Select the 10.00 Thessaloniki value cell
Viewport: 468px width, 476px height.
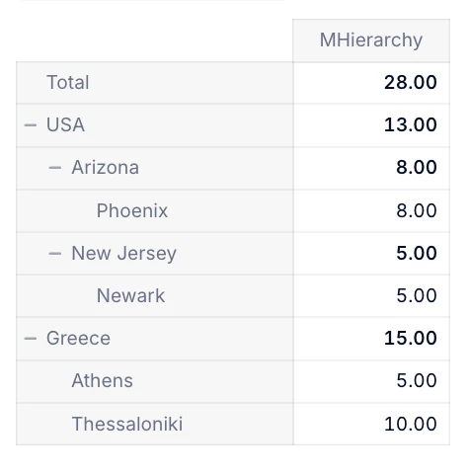371,424
